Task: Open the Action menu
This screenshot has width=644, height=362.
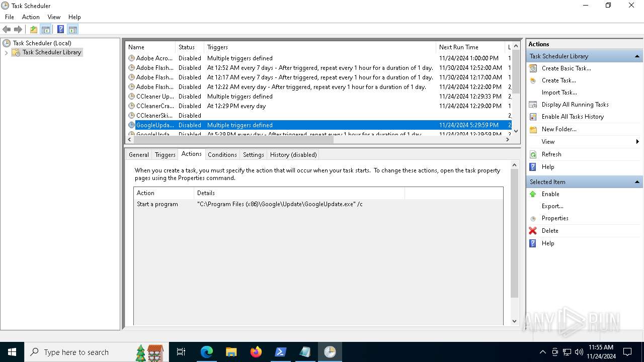Action: click(31, 17)
